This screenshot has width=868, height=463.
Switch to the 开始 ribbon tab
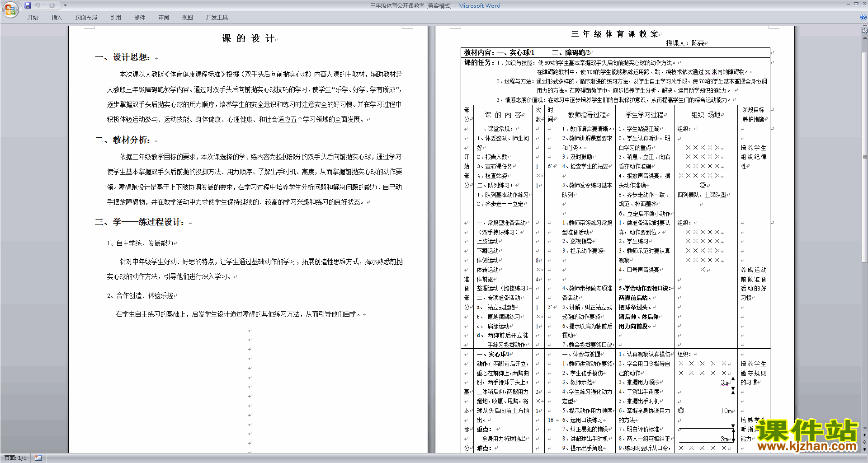[33, 18]
